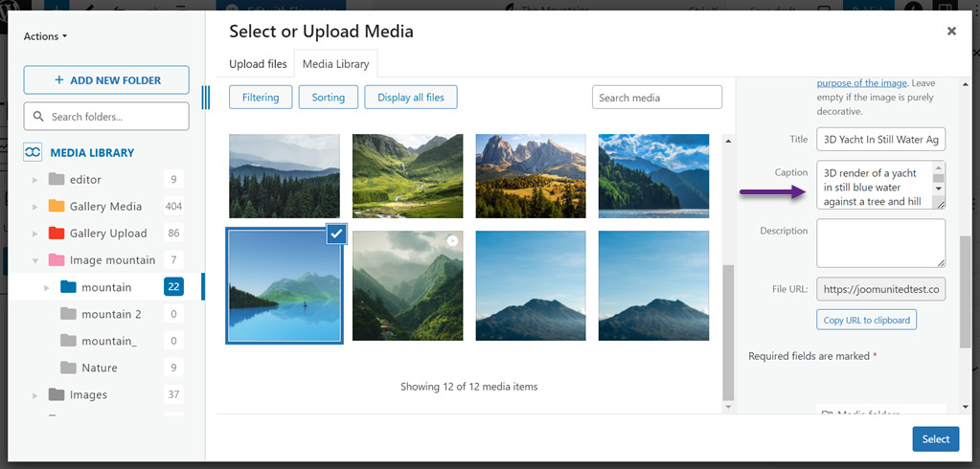Viewport: 980px width, 469px height.
Task: Open the Actions dropdown menu
Action: 45,36
